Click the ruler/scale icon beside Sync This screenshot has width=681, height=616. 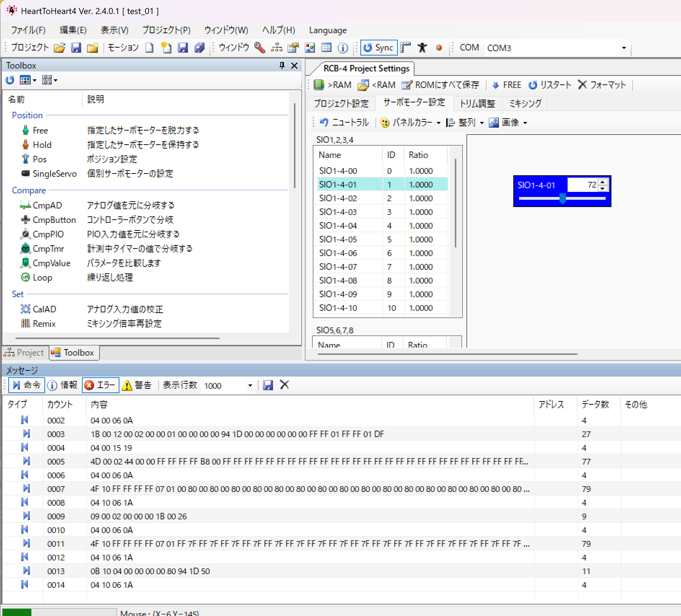[405, 48]
